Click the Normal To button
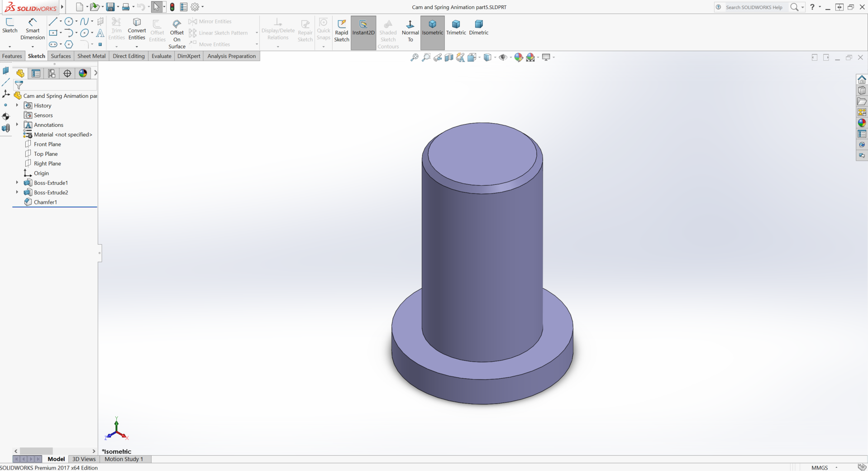This screenshot has height=471, width=868. click(410, 30)
